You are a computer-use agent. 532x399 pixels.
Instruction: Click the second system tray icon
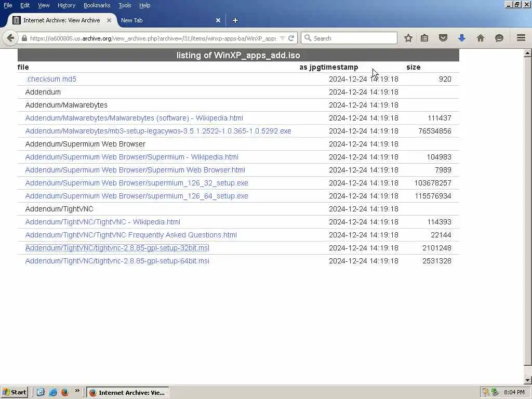(495, 392)
